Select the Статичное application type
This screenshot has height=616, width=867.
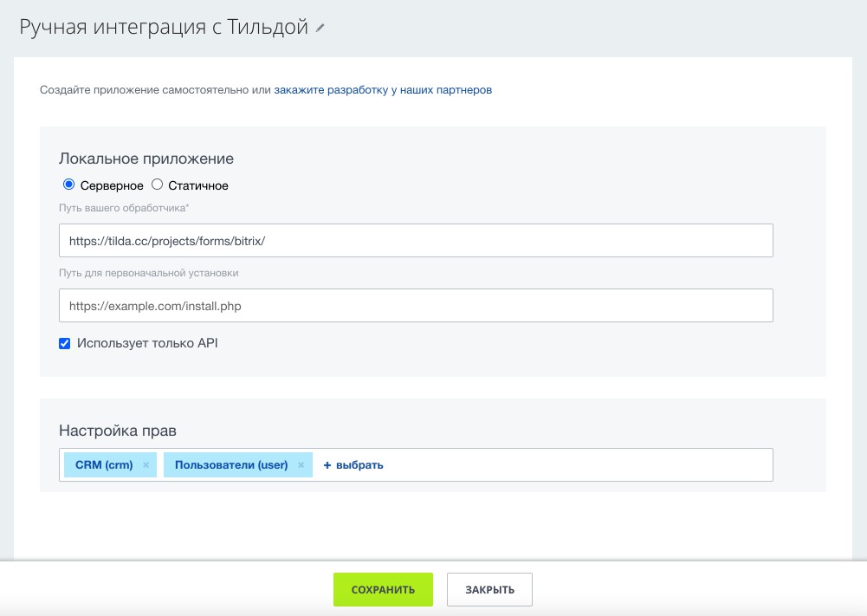coord(158,185)
